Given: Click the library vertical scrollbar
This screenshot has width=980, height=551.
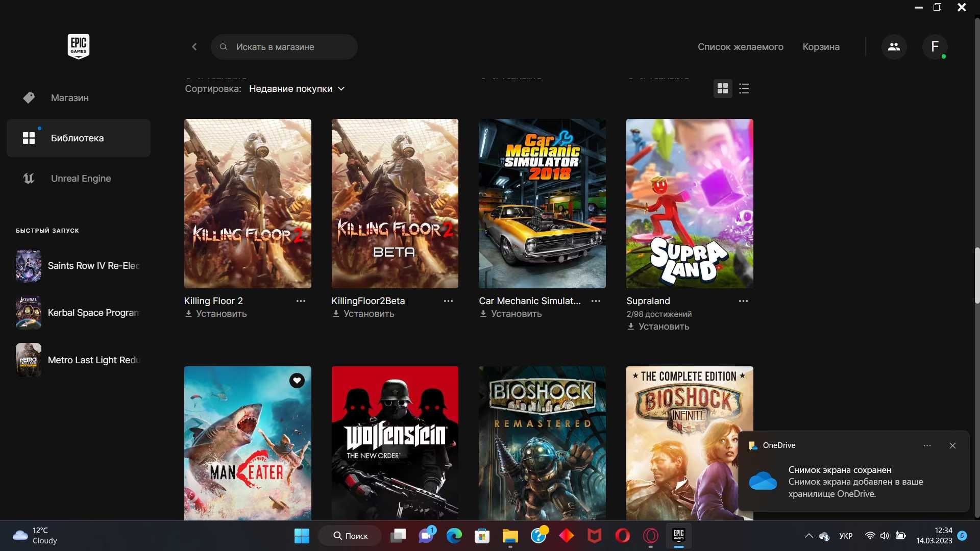Looking at the screenshot, I should 976,275.
